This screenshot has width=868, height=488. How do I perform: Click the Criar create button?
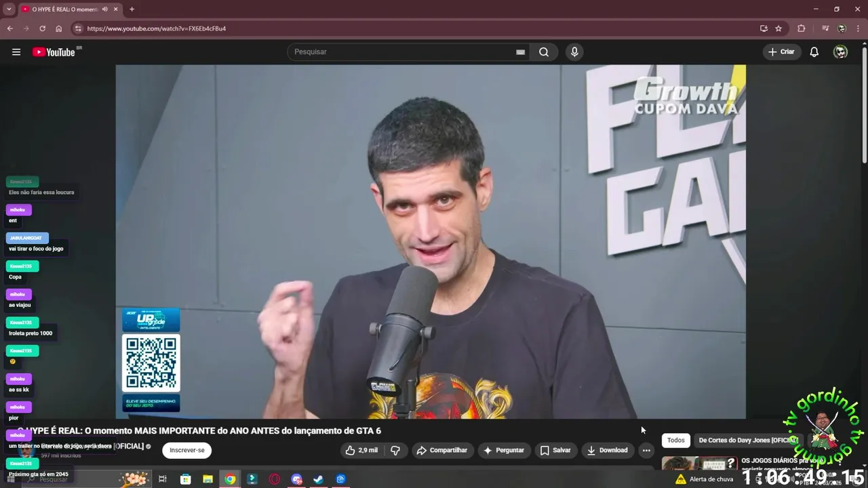pos(781,52)
